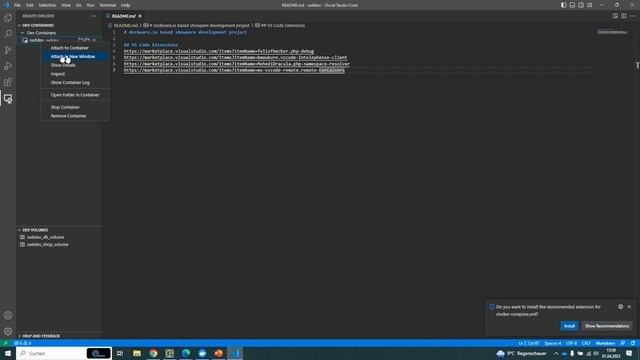This screenshot has width=640, height=360.
Task: Open the Remote Explorer more actions ellipsis
Action: click(x=93, y=16)
